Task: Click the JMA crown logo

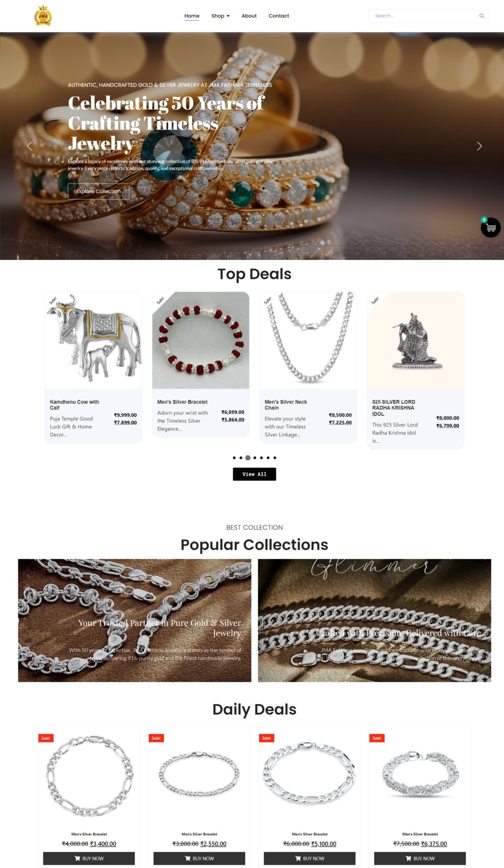Action: 43,16
